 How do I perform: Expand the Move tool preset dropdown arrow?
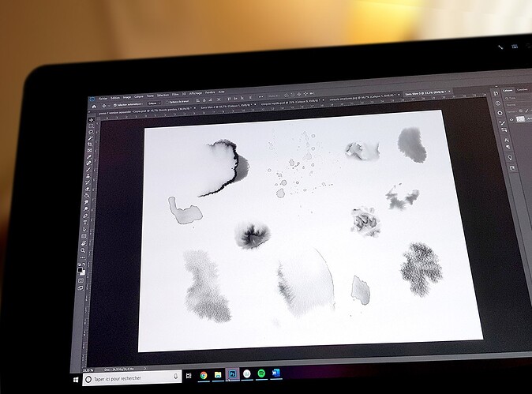click(109, 106)
